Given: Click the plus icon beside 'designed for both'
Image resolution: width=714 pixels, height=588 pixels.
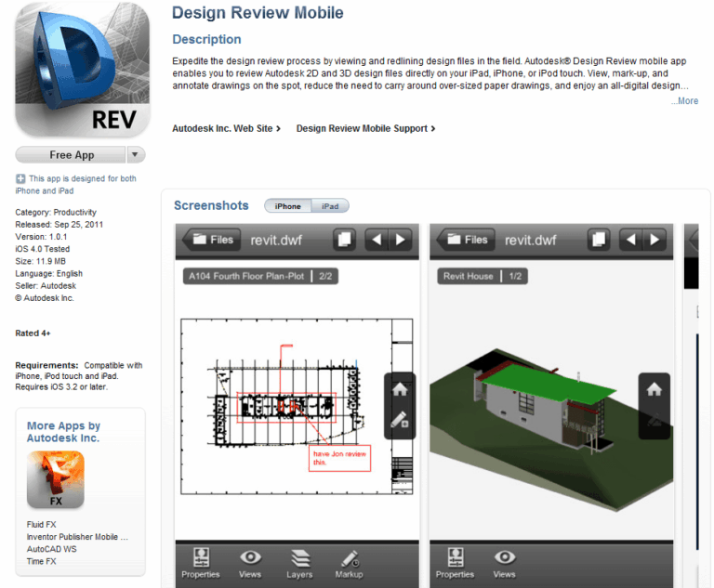Looking at the screenshot, I should tap(20, 178).
